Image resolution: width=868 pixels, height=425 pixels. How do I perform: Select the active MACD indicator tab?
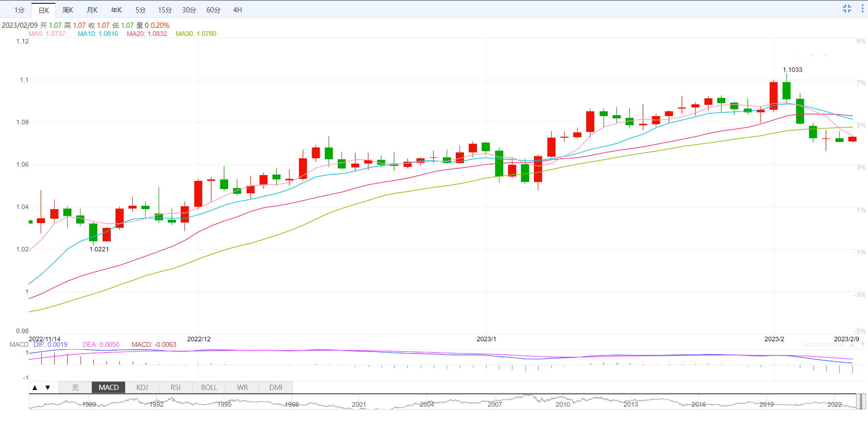click(x=109, y=388)
